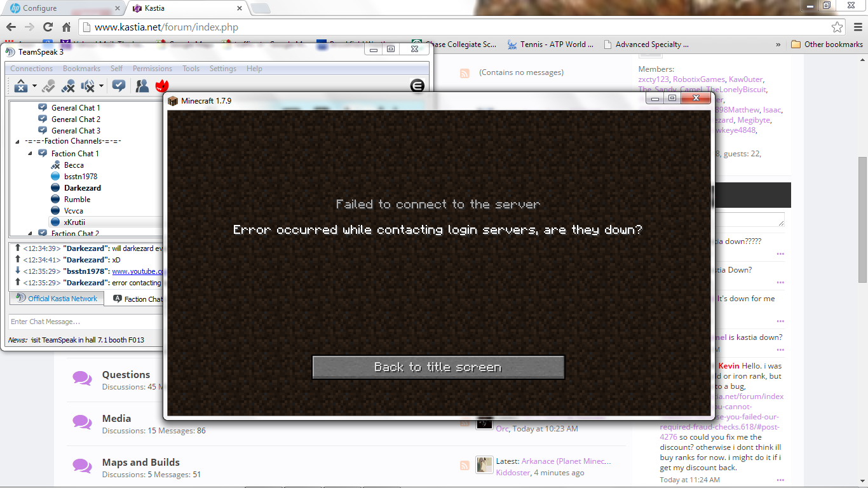Image resolution: width=868 pixels, height=488 pixels.
Task: Toggle the mute speakers icon in TeamSpeak
Action: [x=88, y=86]
